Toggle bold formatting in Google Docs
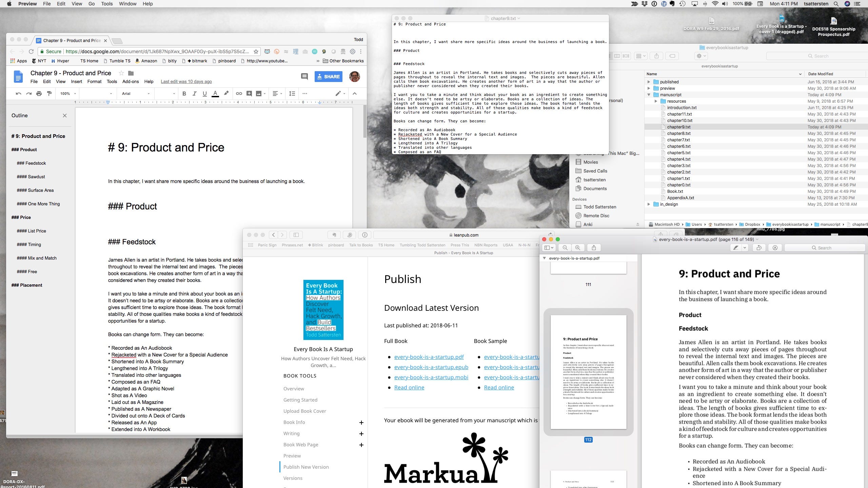 [x=184, y=94]
